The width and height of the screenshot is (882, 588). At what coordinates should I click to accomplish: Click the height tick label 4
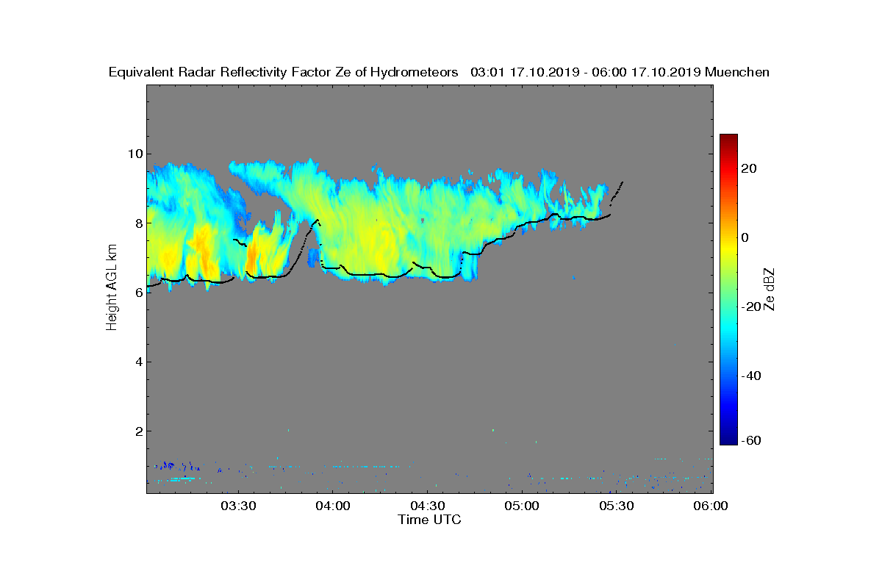pyautogui.click(x=137, y=362)
